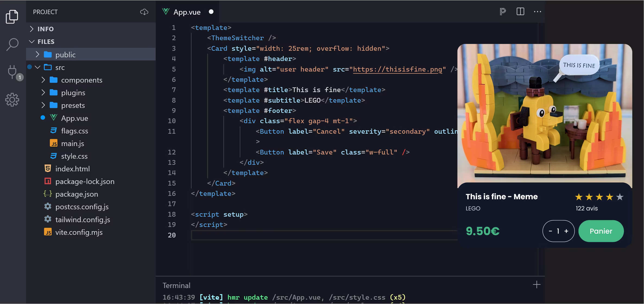Viewport: 644px width, 304px height.
Task: Collapse the src folder
Action: click(37, 67)
